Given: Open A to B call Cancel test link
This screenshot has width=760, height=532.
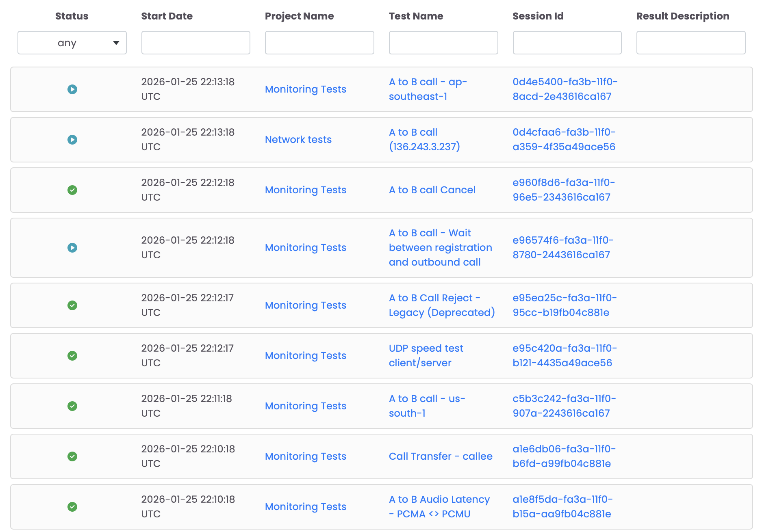Looking at the screenshot, I should click(432, 190).
